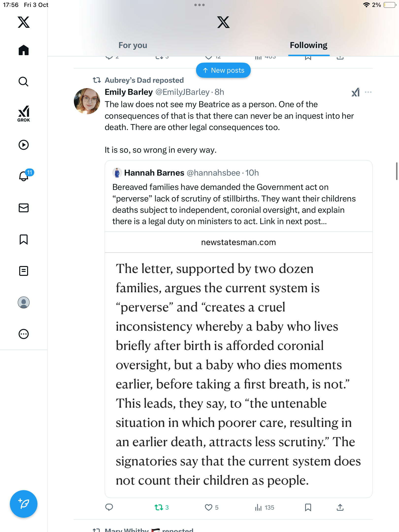
Task: Like Emily Barley's post
Action: point(209,507)
